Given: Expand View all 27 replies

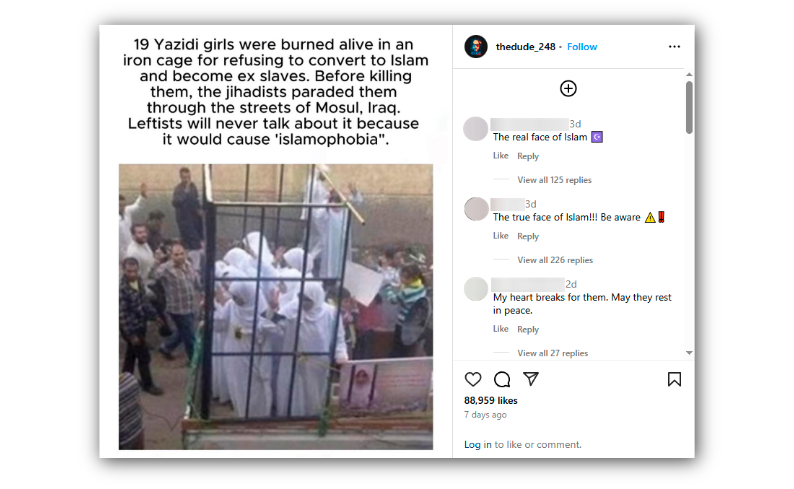Looking at the screenshot, I should coord(552,353).
